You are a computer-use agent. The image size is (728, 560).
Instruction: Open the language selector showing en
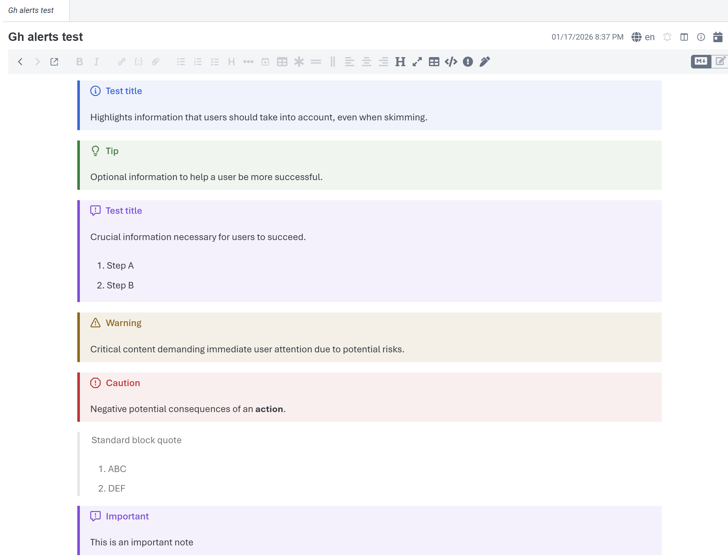point(643,37)
